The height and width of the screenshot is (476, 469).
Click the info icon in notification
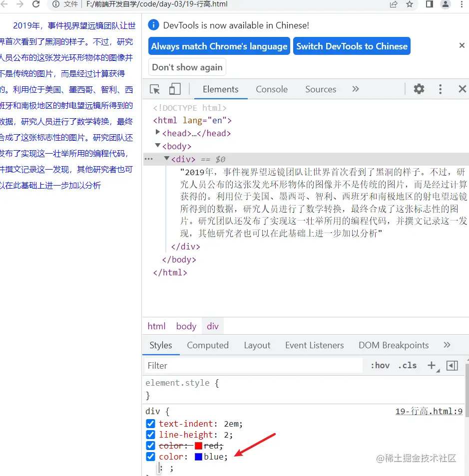(x=153, y=25)
